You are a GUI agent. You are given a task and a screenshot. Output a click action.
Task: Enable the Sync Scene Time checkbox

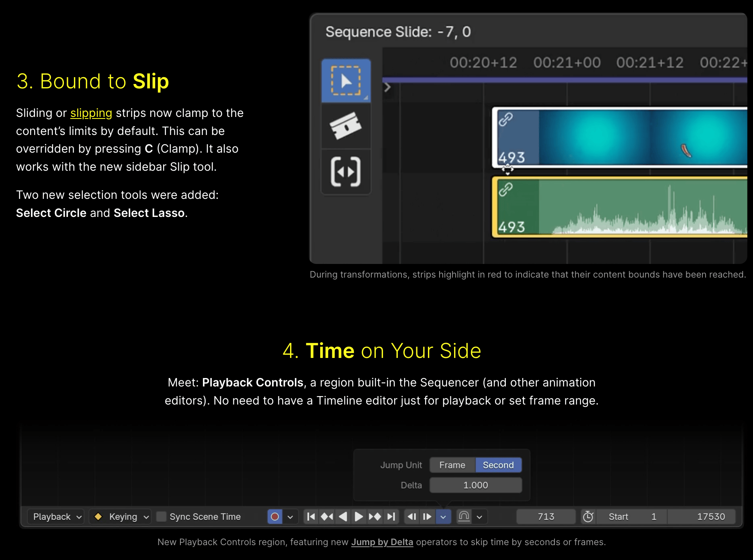tap(162, 517)
